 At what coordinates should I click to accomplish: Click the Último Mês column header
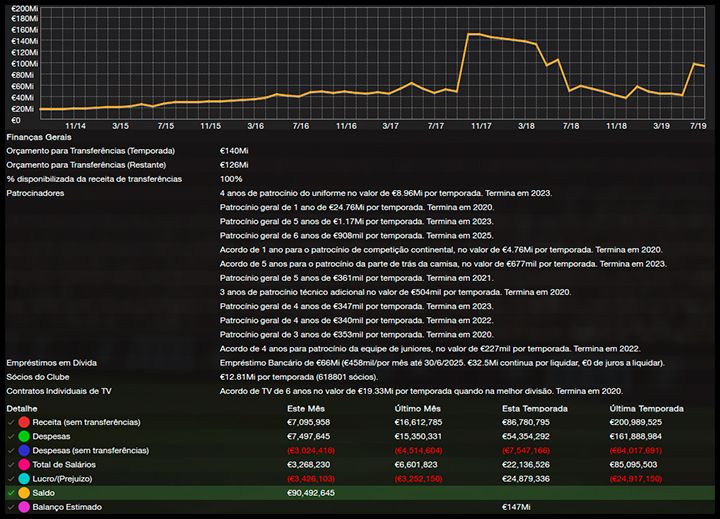click(x=419, y=409)
